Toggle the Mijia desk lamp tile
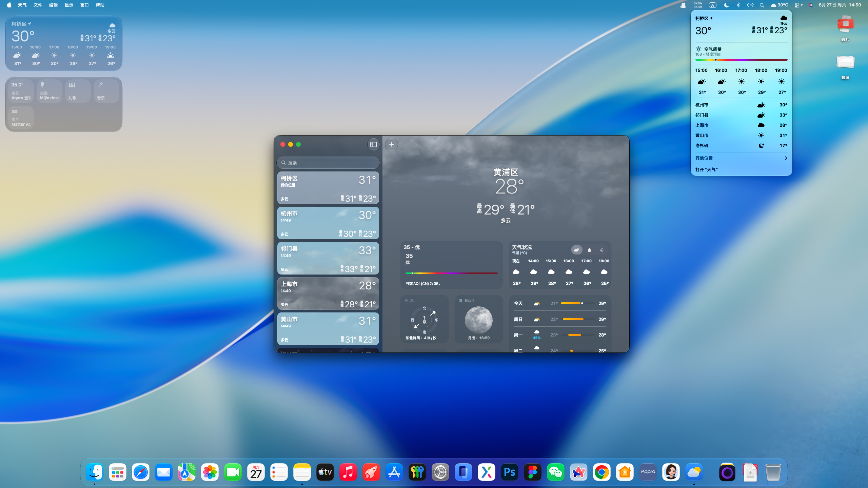Image resolution: width=868 pixels, height=488 pixels. (x=50, y=91)
